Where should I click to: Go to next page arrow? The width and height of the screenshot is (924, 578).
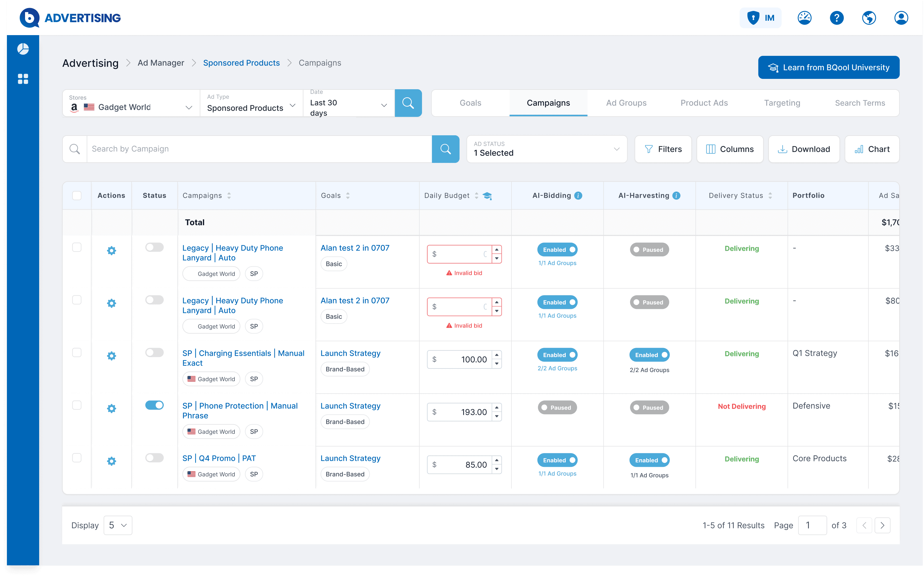tap(882, 525)
